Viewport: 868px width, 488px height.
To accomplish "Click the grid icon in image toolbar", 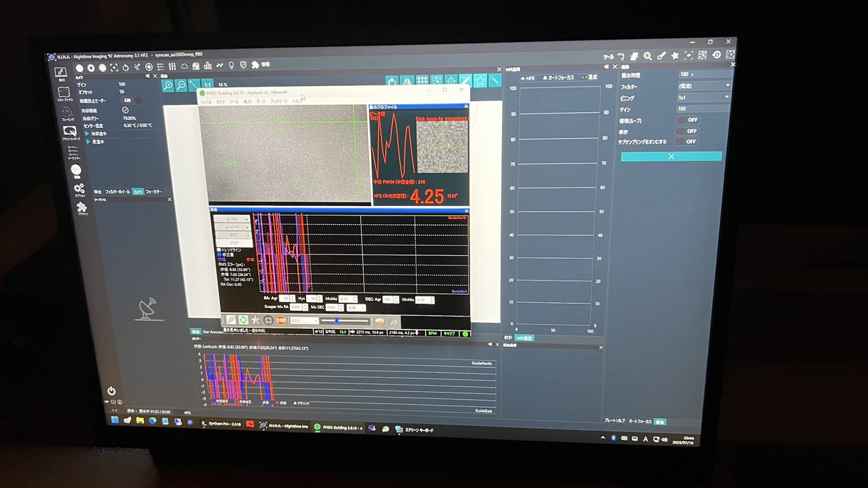I will 422,81.
